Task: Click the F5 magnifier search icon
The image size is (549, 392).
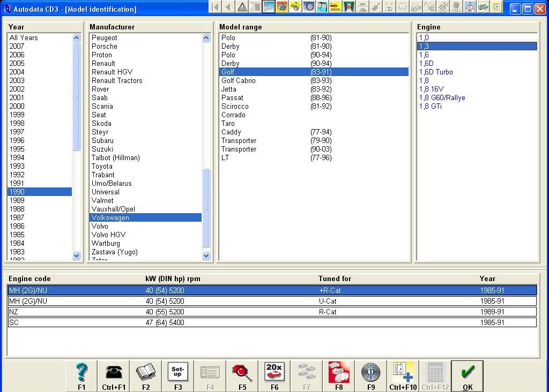Action: 242,375
